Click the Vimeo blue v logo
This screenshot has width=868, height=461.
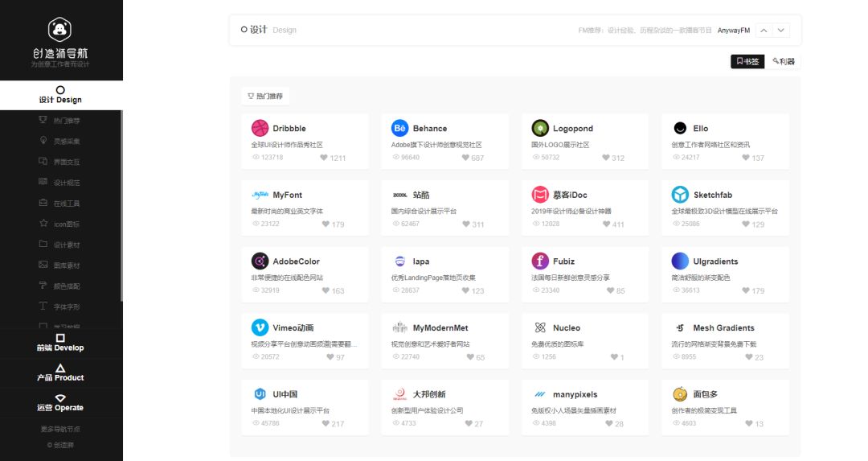[x=260, y=327]
